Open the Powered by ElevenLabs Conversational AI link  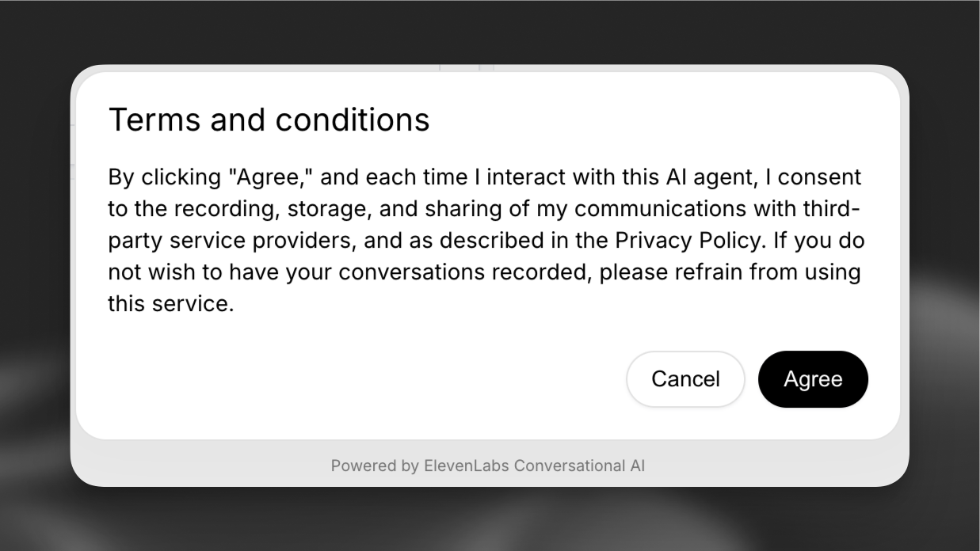tap(487, 465)
